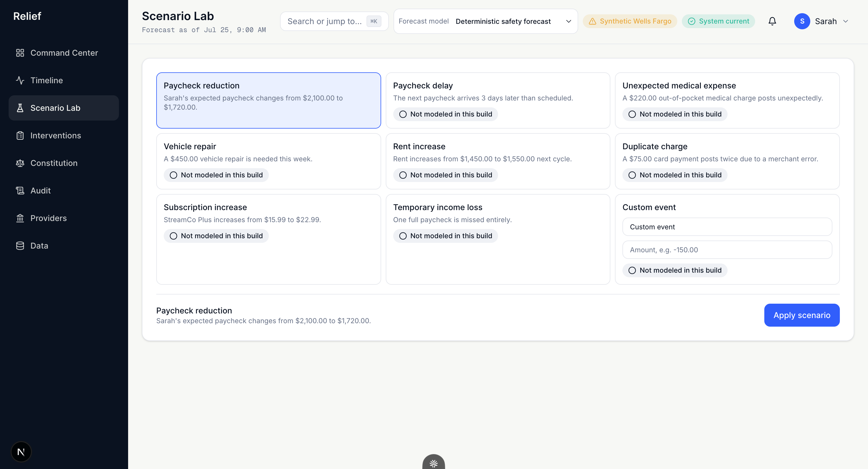The height and width of the screenshot is (469, 868).
Task: Open the Audit section
Action: click(64, 191)
